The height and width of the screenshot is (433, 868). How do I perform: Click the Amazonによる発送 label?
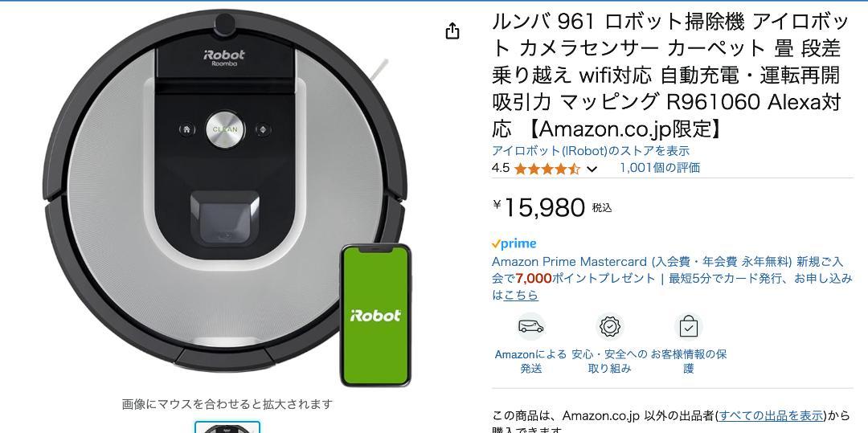[x=530, y=362]
